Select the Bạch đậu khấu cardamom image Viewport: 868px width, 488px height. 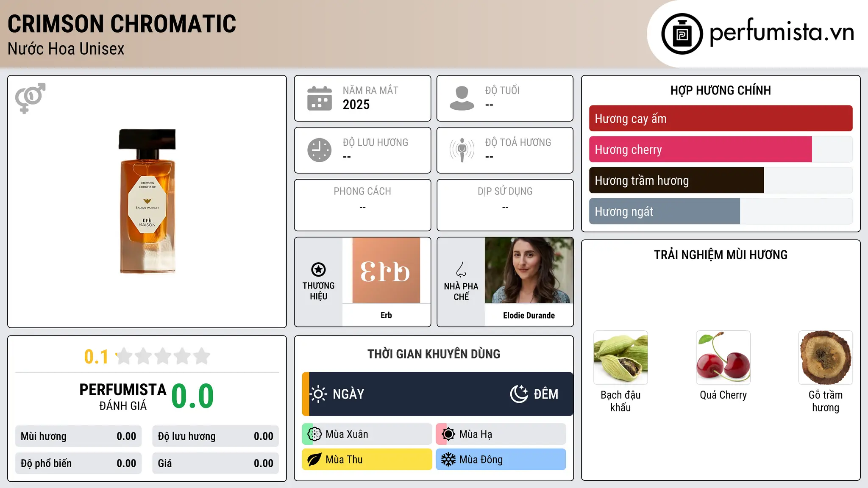620,358
